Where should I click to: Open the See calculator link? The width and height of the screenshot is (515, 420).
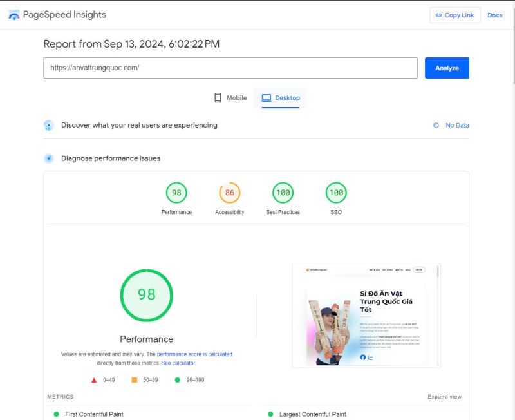pyautogui.click(x=178, y=363)
